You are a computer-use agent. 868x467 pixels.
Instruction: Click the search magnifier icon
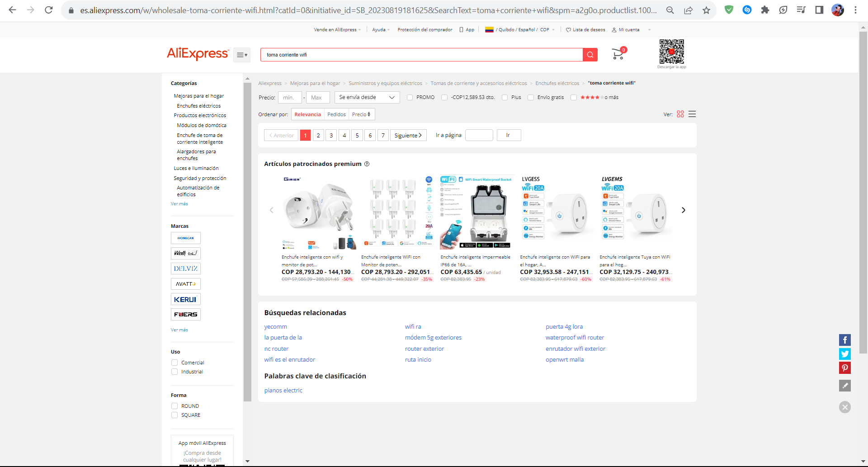click(590, 55)
